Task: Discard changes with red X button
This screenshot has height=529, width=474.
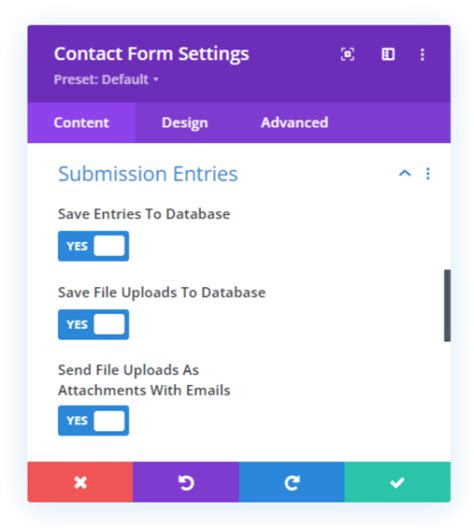Action: [x=80, y=482]
